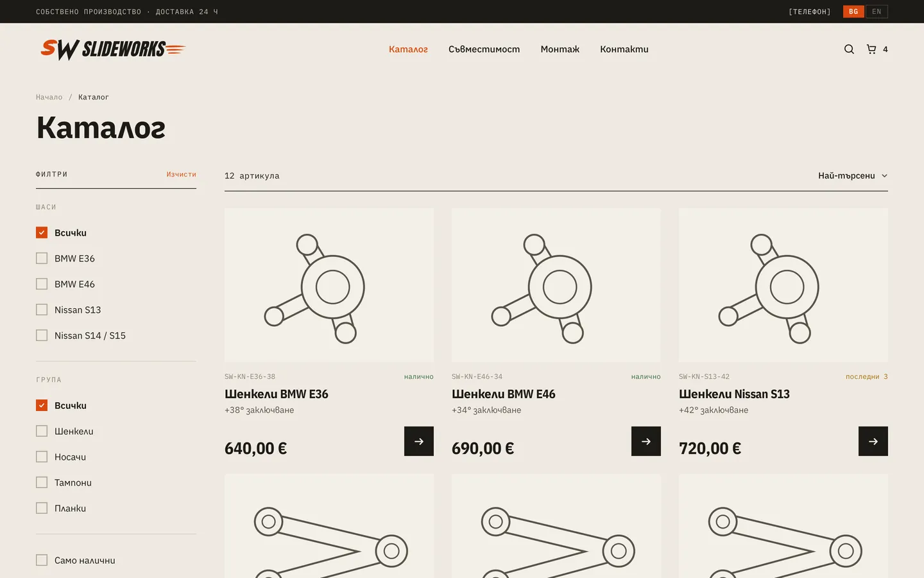
Task: Open the Най-търсени sort dropdown
Action: tap(853, 175)
